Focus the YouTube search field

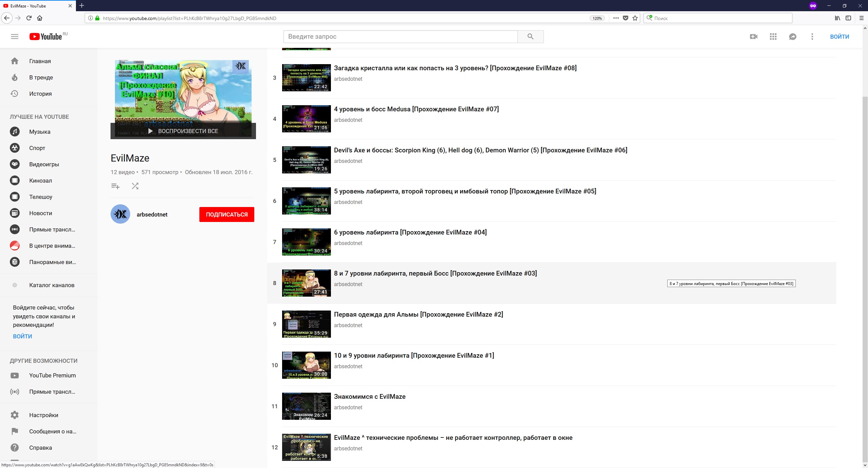[400, 37]
